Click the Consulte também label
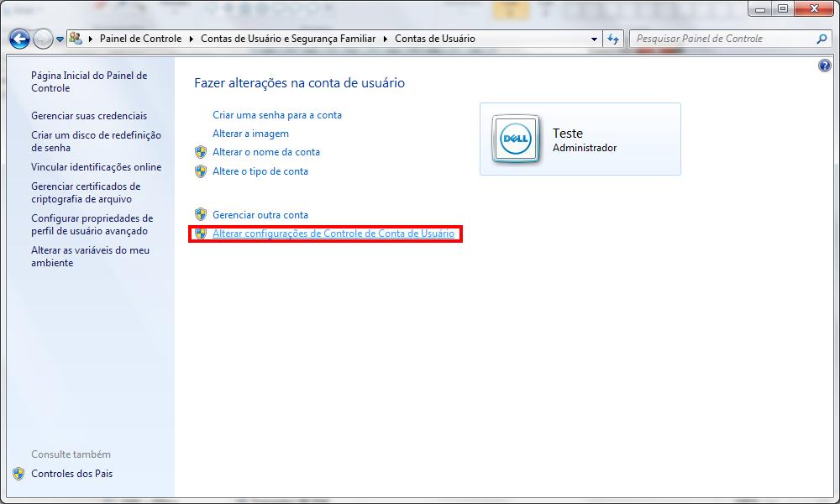840x504 pixels. (x=71, y=454)
